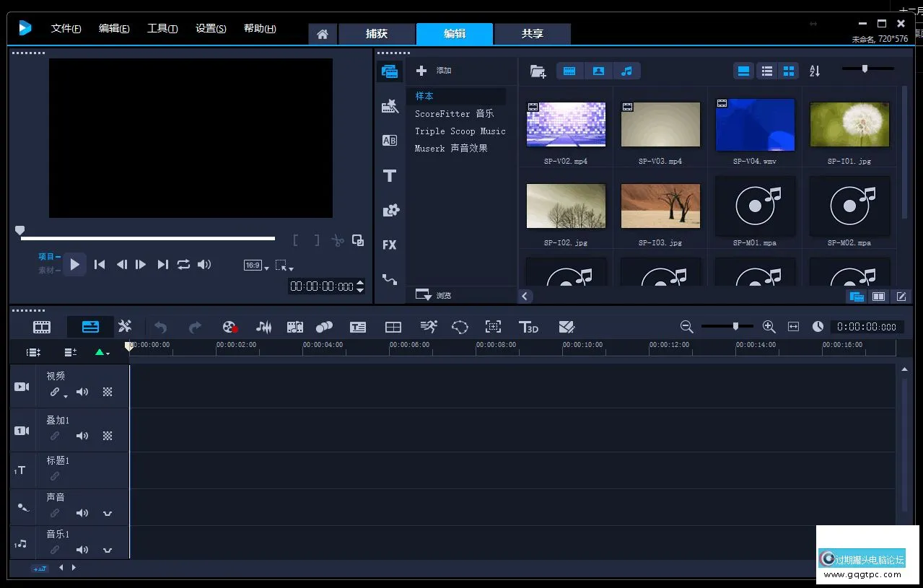Image resolution: width=923 pixels, height=588 pixels.
Task: Mute the 视频 track audio
Action: click(82, 392)
